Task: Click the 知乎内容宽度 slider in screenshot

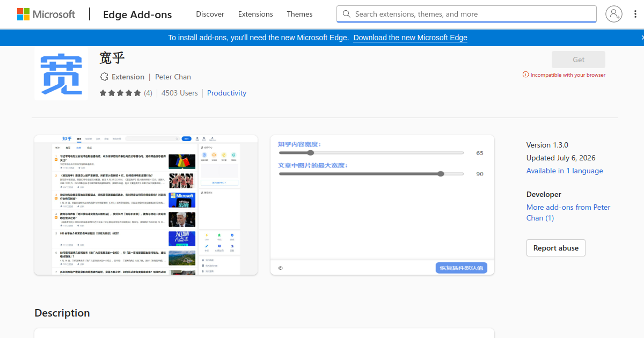Action: [371, 153]
